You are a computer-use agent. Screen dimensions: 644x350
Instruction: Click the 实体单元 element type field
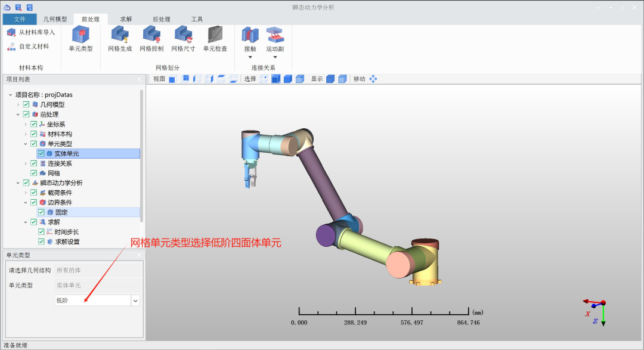click(97, 286)
